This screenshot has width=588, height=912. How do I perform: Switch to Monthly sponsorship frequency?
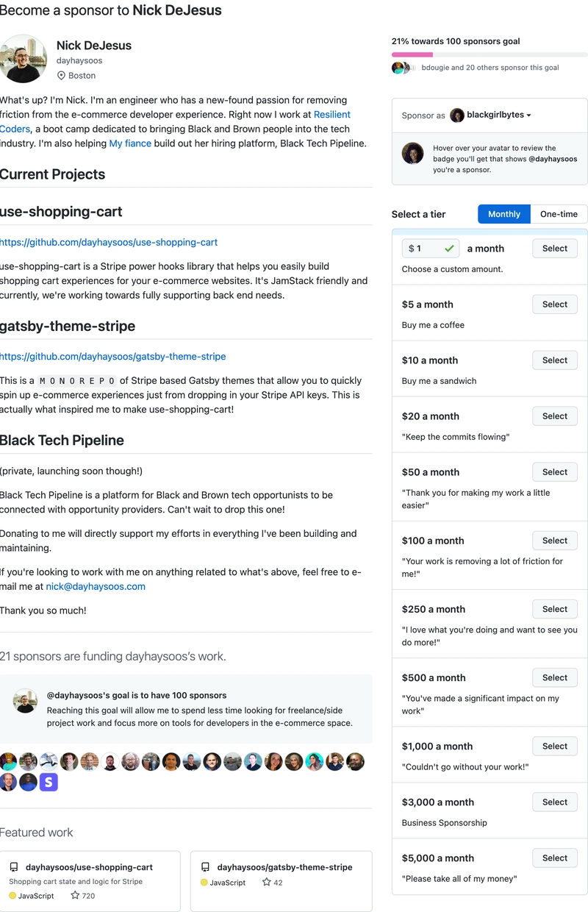(503, 214)
